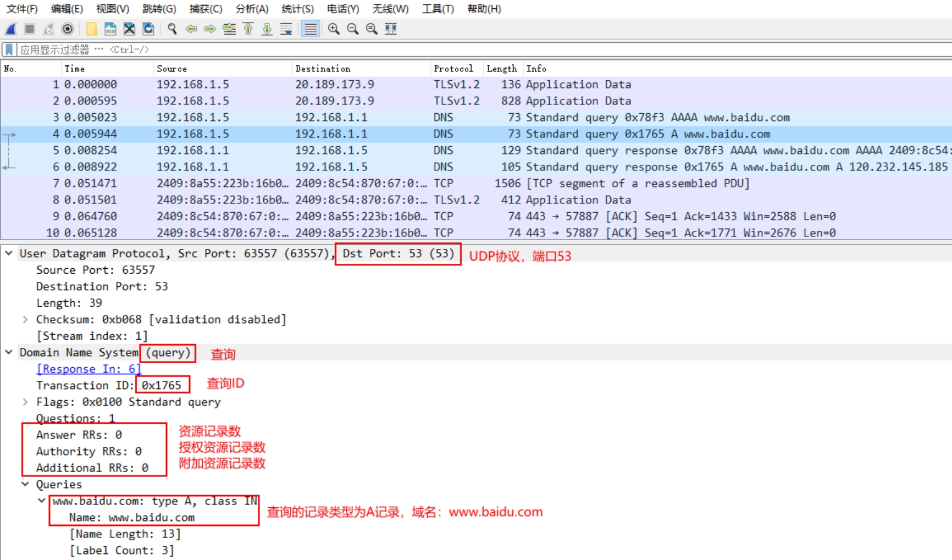Zoom in on main window text
952x560 pixels.
[x=334, y=29]
